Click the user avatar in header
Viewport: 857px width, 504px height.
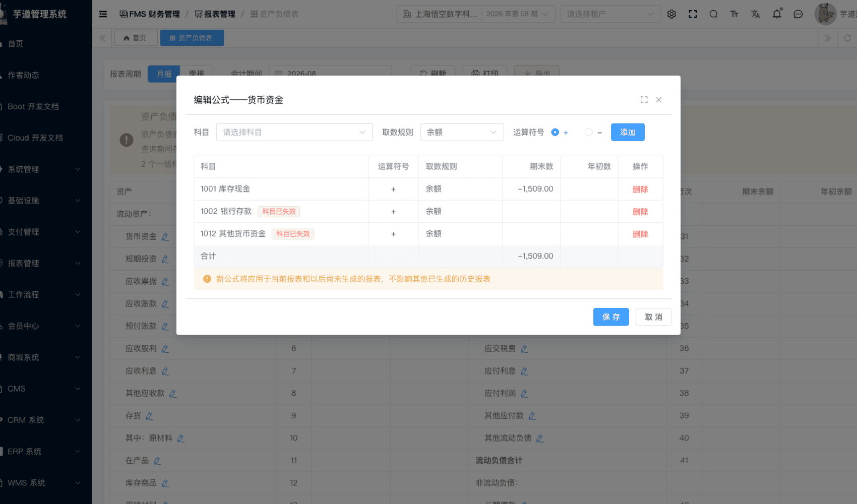pos(825,14)
